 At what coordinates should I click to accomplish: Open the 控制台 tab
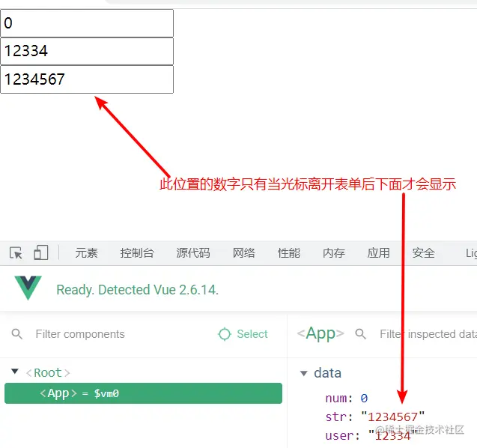[137, 253]
